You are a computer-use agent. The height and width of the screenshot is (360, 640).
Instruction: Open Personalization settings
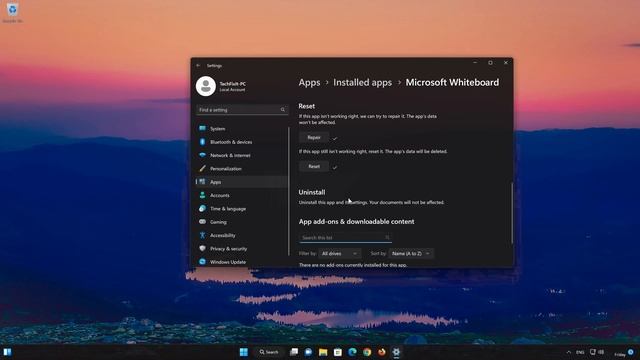coord(242,169)
